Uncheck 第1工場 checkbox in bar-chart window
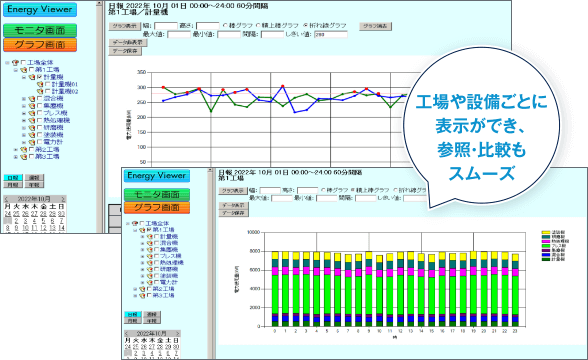This screenshot has height=360, width=588. point(149,230)
